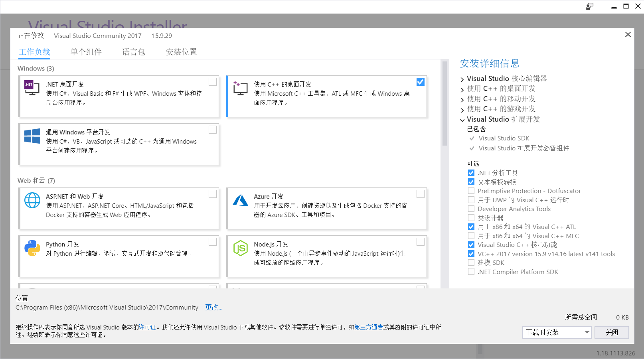Switch to the 工作负载 tab
The image size is (644, 359).
35,52
